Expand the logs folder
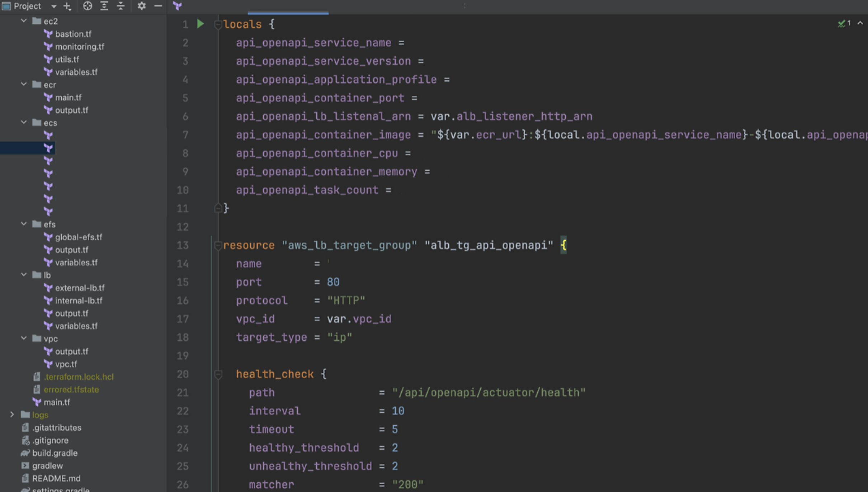The width and height of the screenshot is (868, 492). coord(12,415)
